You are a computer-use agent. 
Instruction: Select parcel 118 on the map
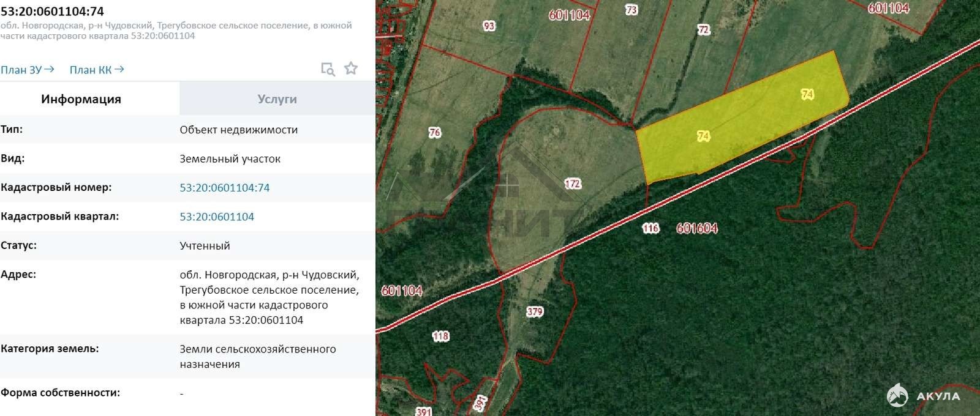tap(441, 336)
